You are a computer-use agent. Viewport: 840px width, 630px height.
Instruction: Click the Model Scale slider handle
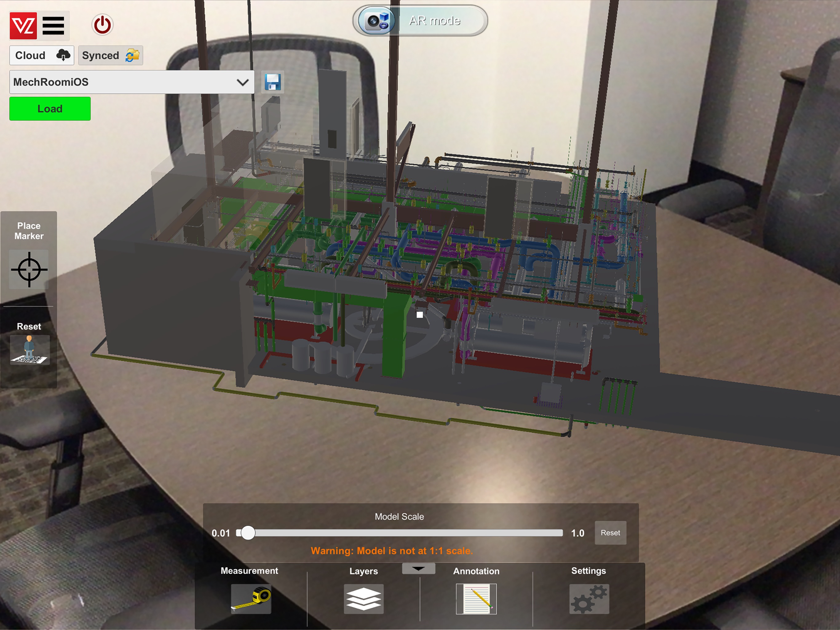pyautogui.click(x=248, y=533)
